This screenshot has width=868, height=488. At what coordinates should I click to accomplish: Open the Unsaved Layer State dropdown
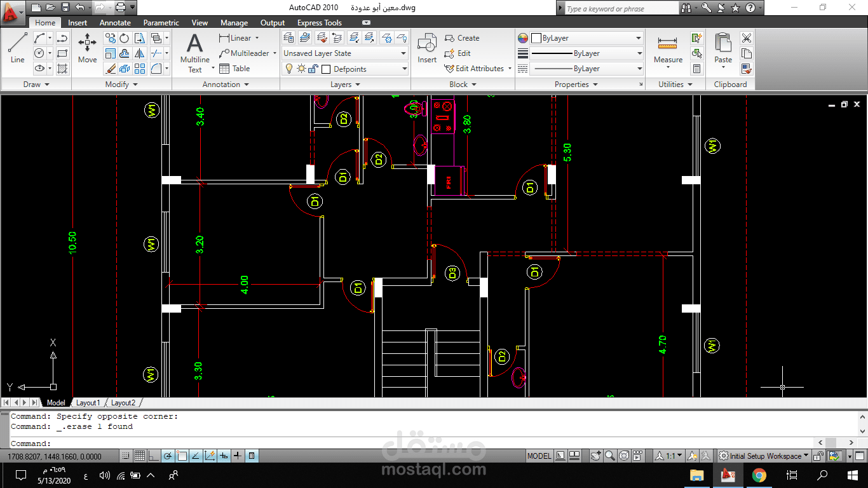pyautogui.click(x=345, y=53)
